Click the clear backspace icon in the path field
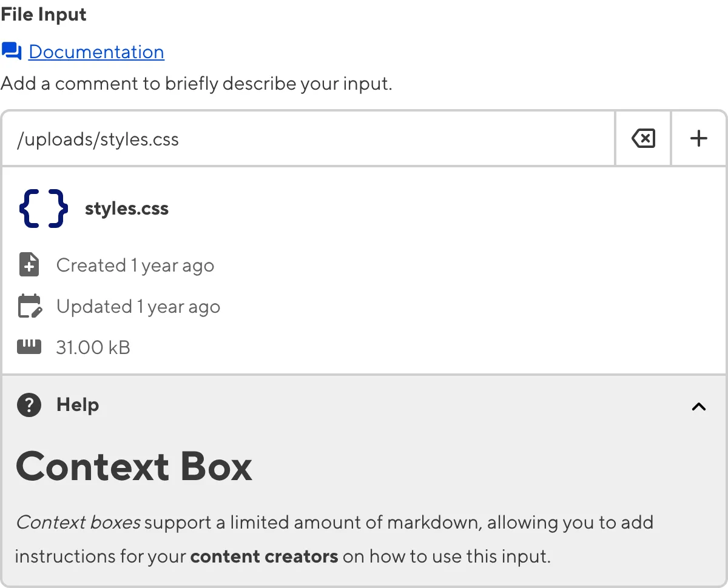 click(x=643, y=138)
